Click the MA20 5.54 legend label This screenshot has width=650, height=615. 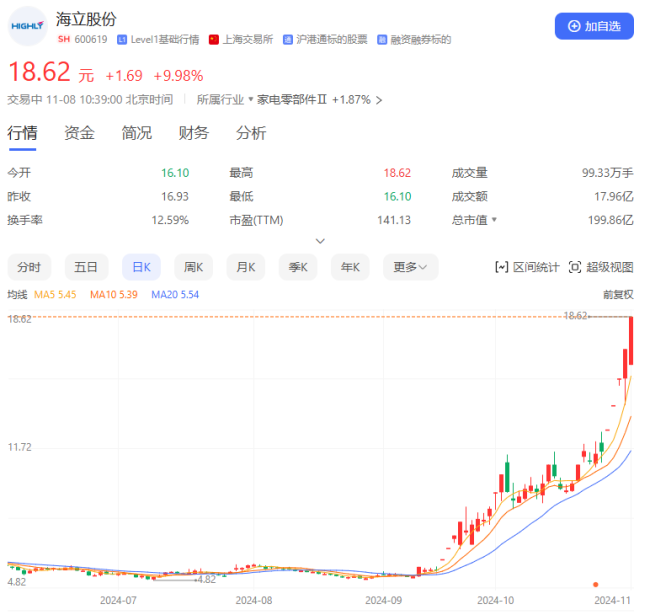[x=175, y=295]
